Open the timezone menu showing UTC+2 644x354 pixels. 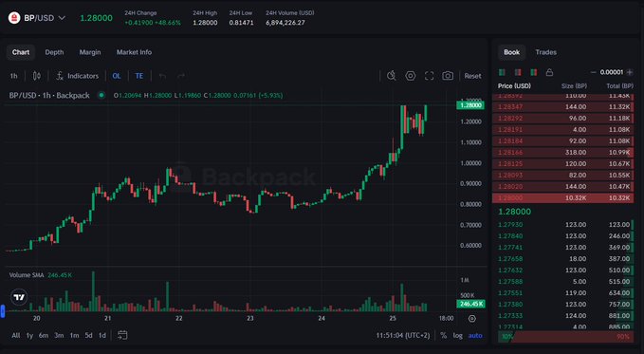(403, 336)
